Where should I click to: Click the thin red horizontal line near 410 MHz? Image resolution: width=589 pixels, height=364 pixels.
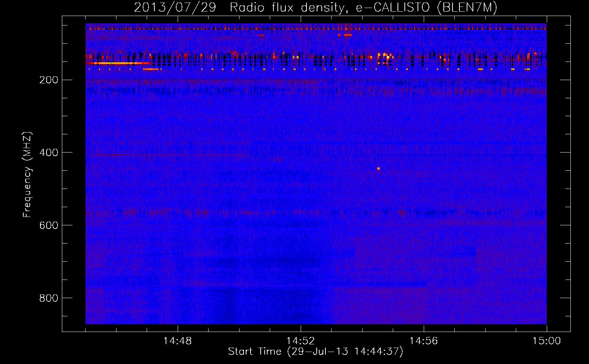[x=169, y=155]
